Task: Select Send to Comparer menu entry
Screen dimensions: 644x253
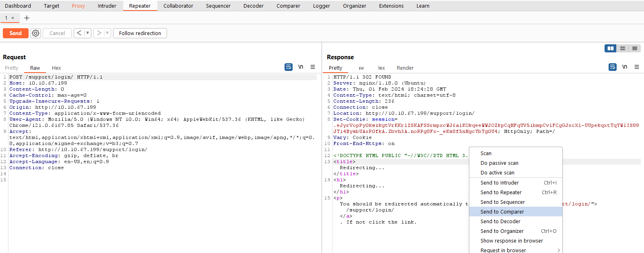Action: coord(516,212)
